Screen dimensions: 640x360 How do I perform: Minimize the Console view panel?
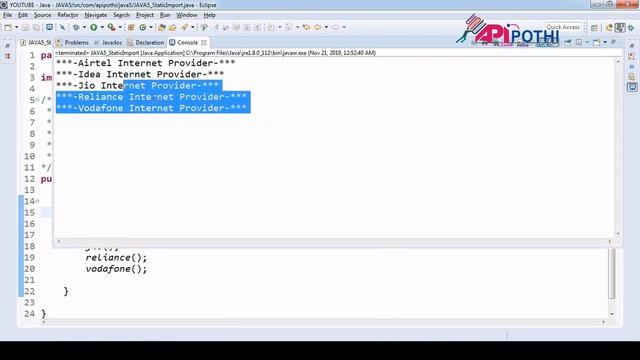[613, 42]
